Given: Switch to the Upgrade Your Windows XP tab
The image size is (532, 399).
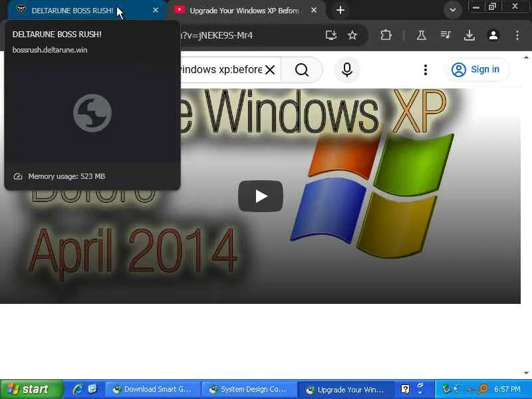Looking at the screenshot, I should point(244,11).
